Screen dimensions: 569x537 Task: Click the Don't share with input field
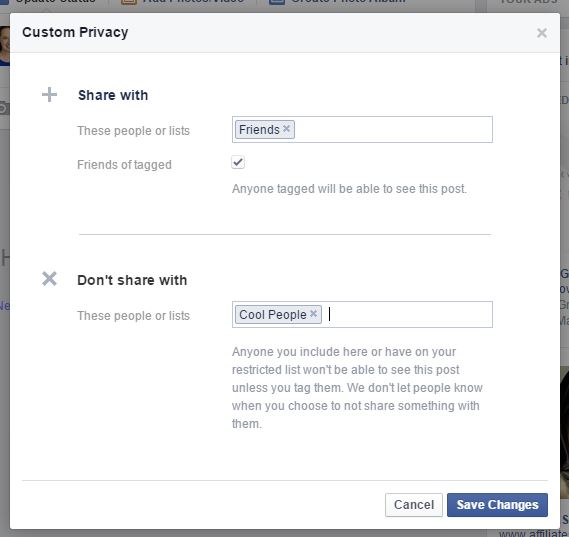(362, 315)
